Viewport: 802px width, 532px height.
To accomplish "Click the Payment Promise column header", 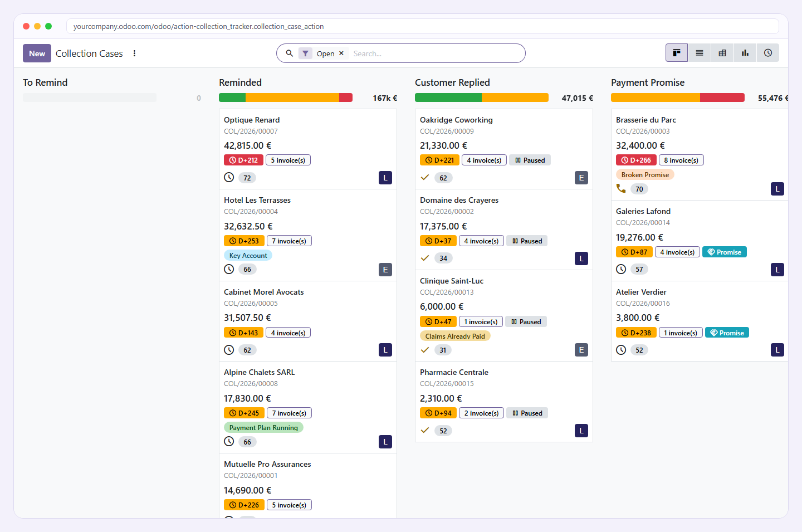I will (648, 82).
